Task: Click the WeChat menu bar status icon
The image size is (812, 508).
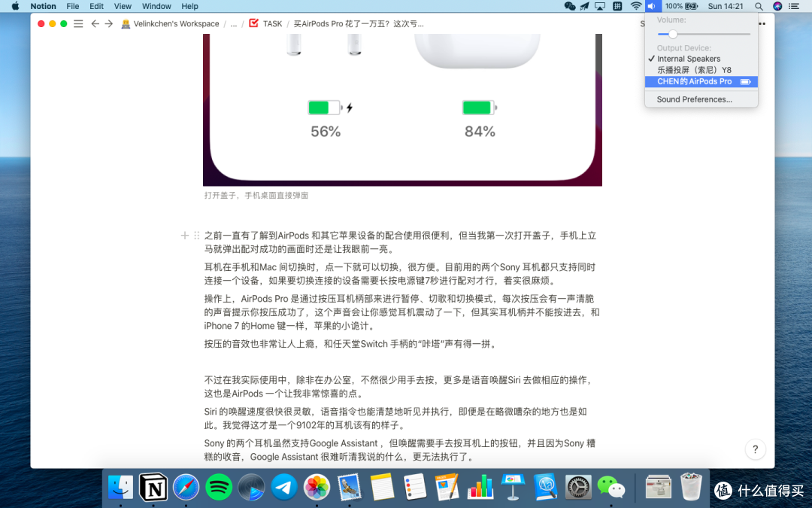Action: click(570, 6)
